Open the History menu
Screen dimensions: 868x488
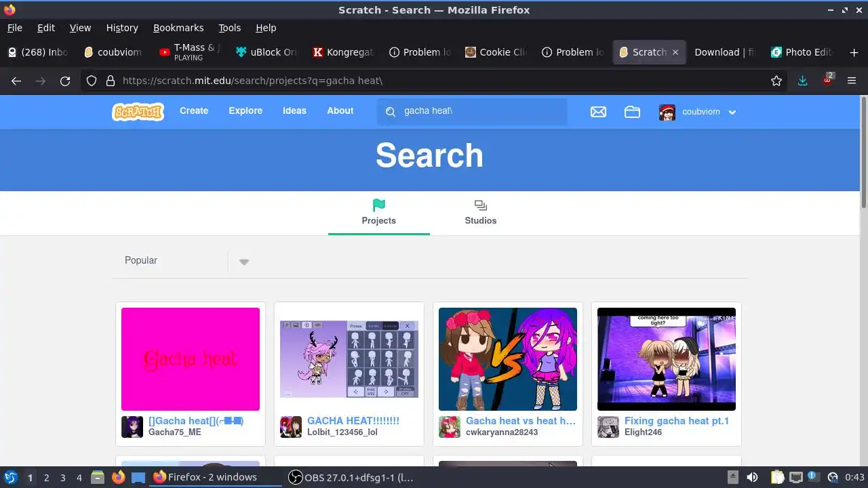pyautogui.click(x=122, y=28)
